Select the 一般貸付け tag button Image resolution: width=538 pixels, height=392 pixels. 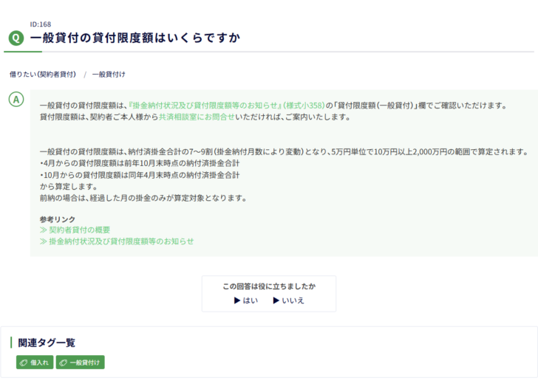[81, 362]
